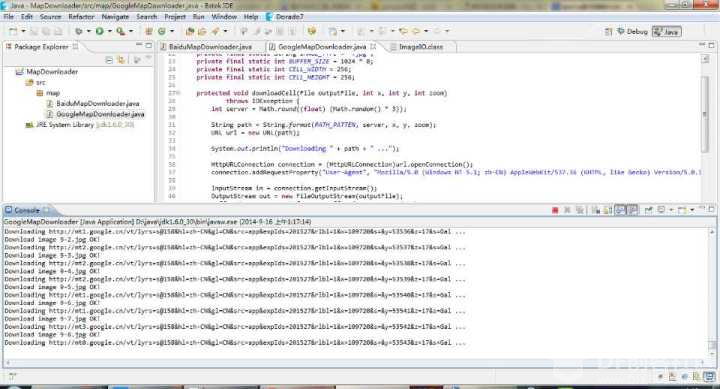Select JRE System Library tree node

click(79, 125)
